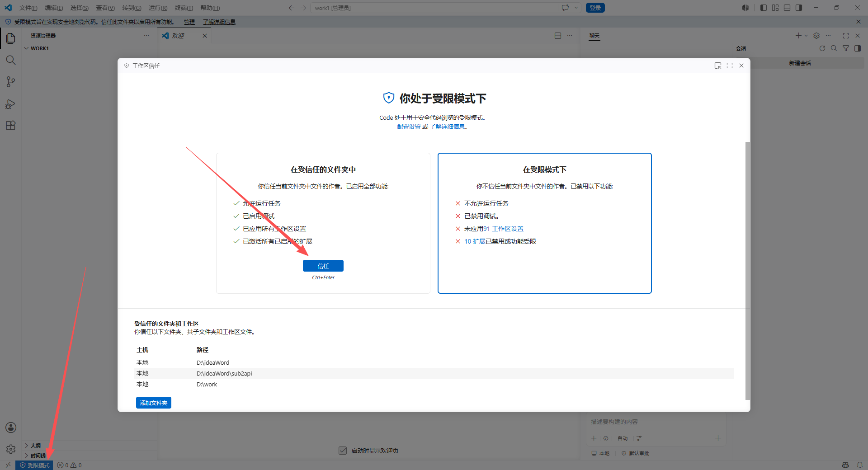868x470 pixels.
Task: Open the Manage gear in the activity bar
Action: pyautogui.click(x=11, y=449)
